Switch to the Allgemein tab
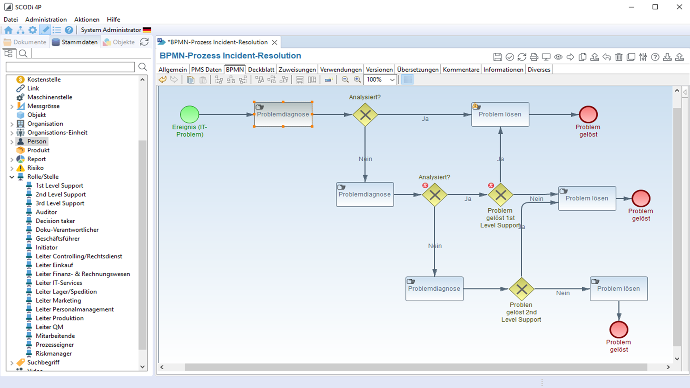 [172, 70]
